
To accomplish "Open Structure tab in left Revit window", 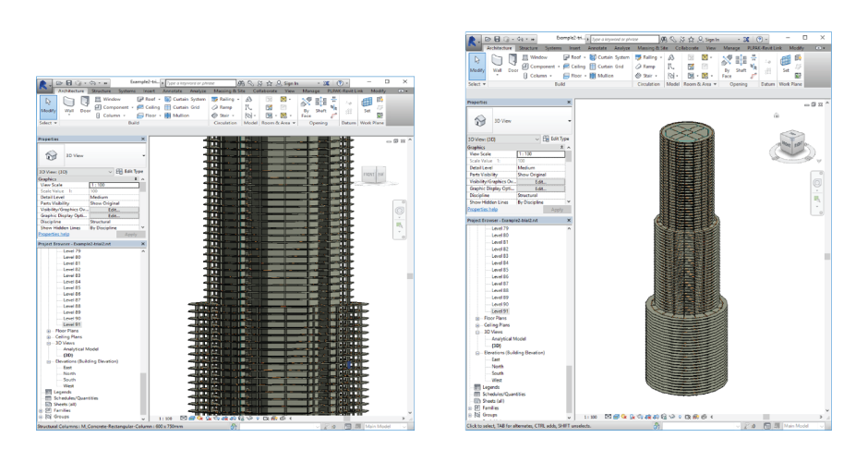I will [101, 91].
